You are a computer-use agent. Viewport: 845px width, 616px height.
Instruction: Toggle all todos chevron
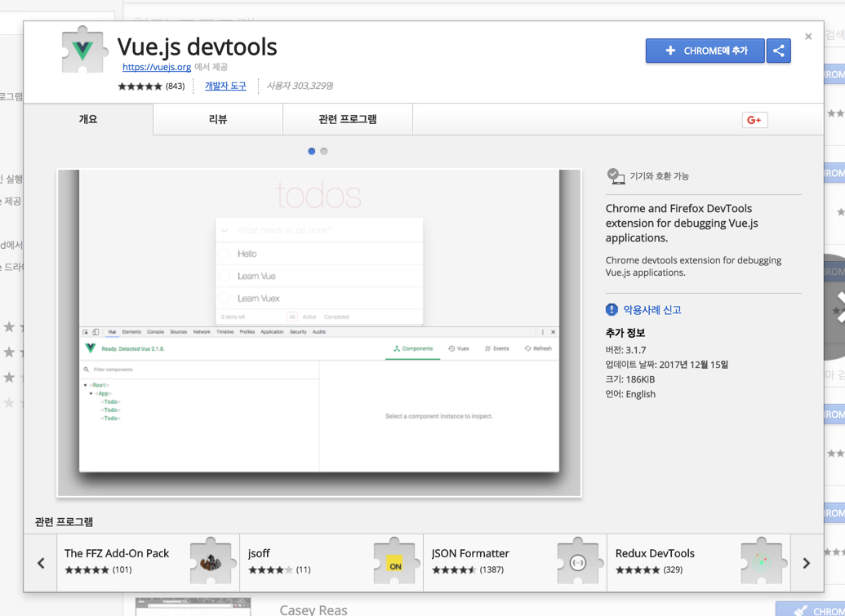point(225,230)
